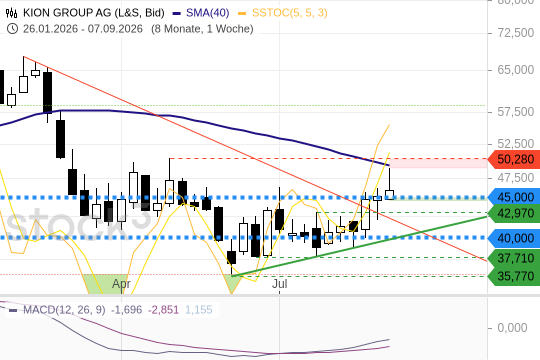
Task: Click the blue 45,000 price tag
Action: [x=514, y=197]
